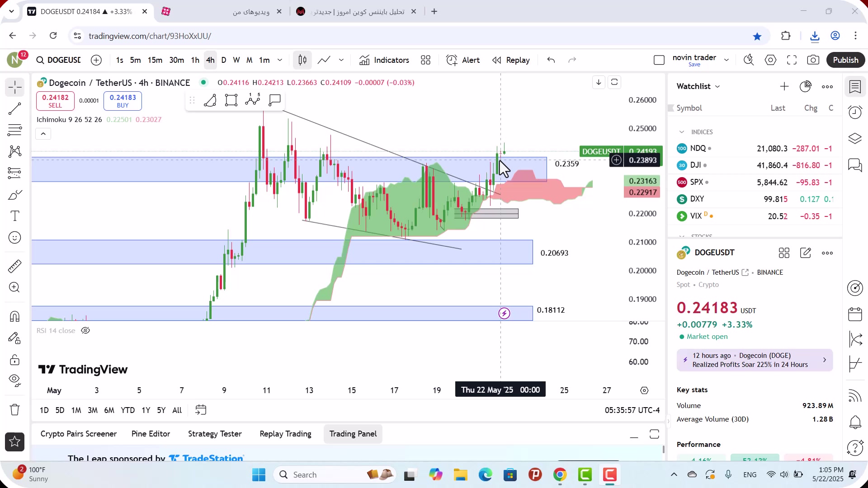Toggle stay in drawing mode

pos(15,338)
